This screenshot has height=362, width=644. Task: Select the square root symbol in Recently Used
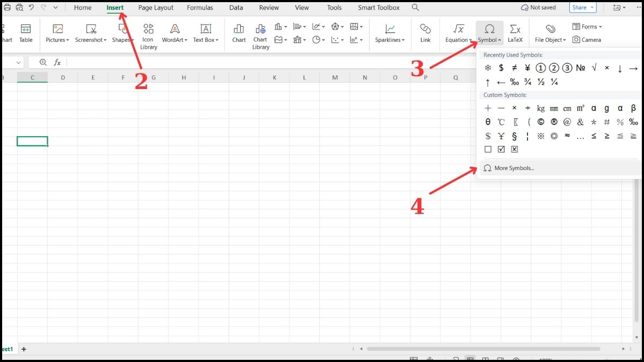(x=594, y=68)
